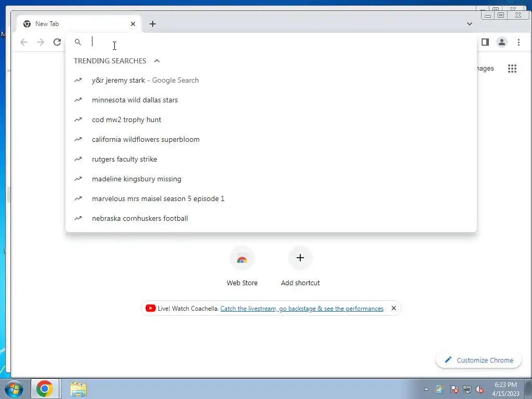Open the Coachella livestream link
Viewport: 532px width, 399px height.
[x=302, y=309]
